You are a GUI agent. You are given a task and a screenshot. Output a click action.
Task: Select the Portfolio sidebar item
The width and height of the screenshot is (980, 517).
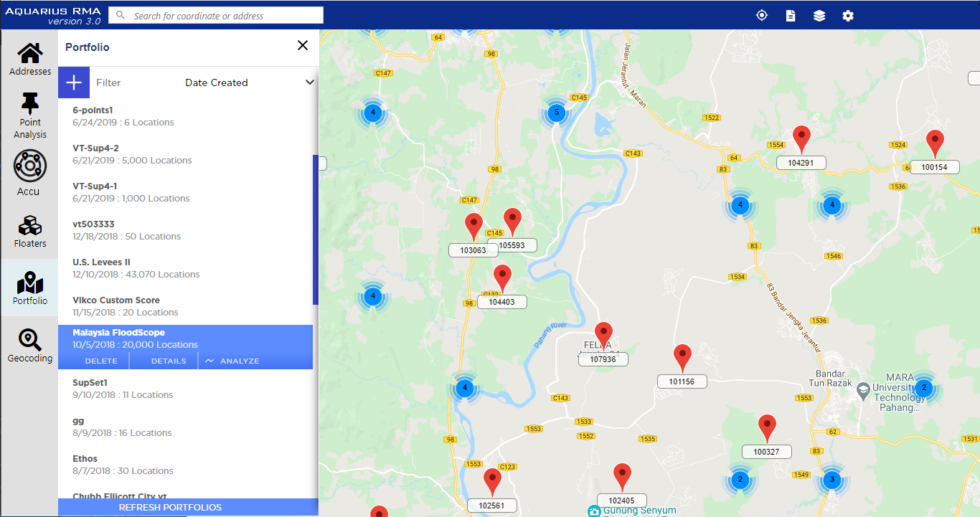[29, 288]
